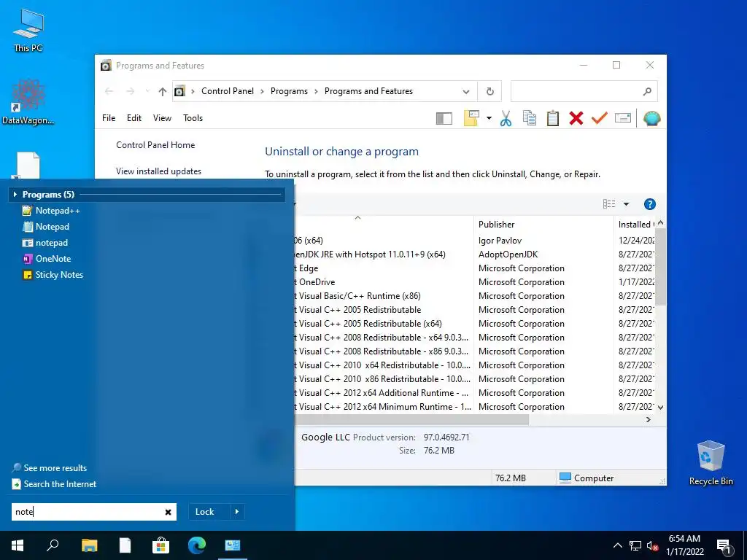The width and height of the screenshot is (747, 560).
Task: Open the notification center icon
Action: (724, 546)
